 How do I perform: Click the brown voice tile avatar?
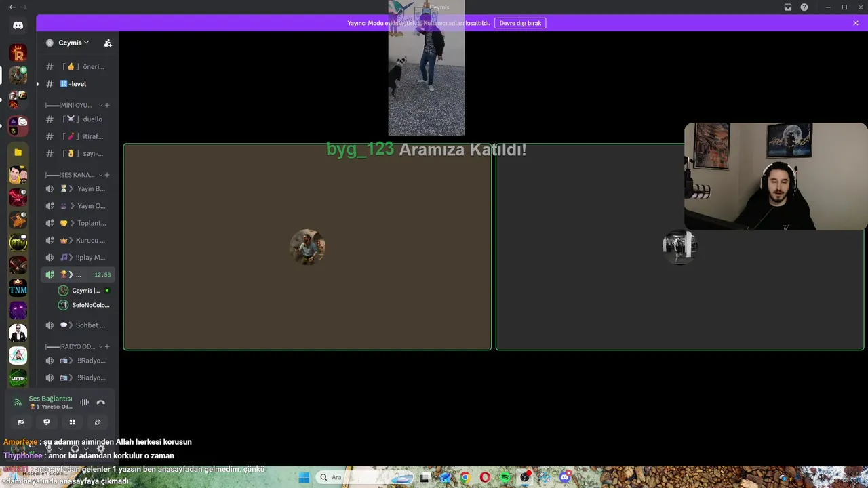coord(307,247)
